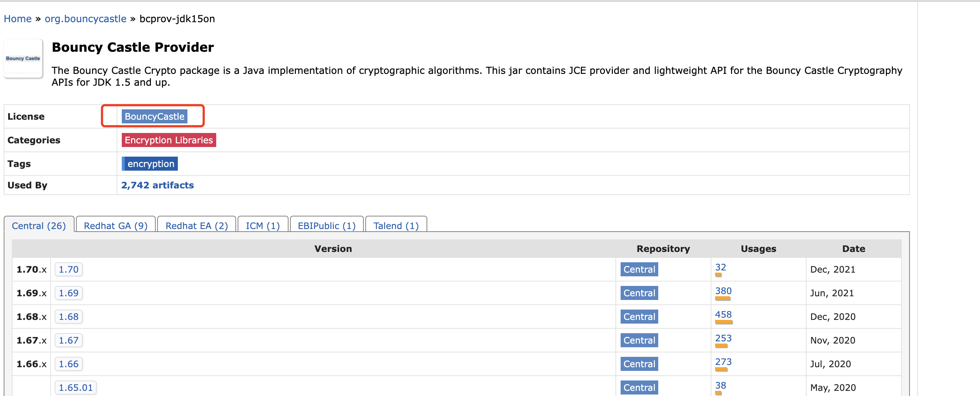
Task: Switch to the Redhat GA (9) tab
Action: (x=115, y=226)
